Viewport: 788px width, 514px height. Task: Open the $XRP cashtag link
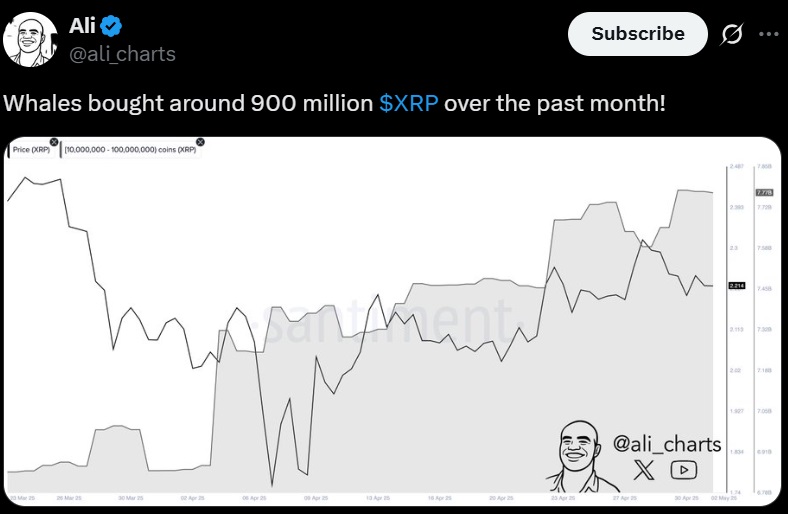[409, 103]
